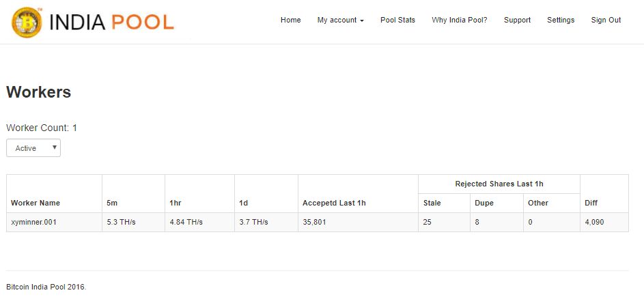This screenshot has height=297, width=644.
Task: Click the Dupe column header
Action: [x=484, y=203]
